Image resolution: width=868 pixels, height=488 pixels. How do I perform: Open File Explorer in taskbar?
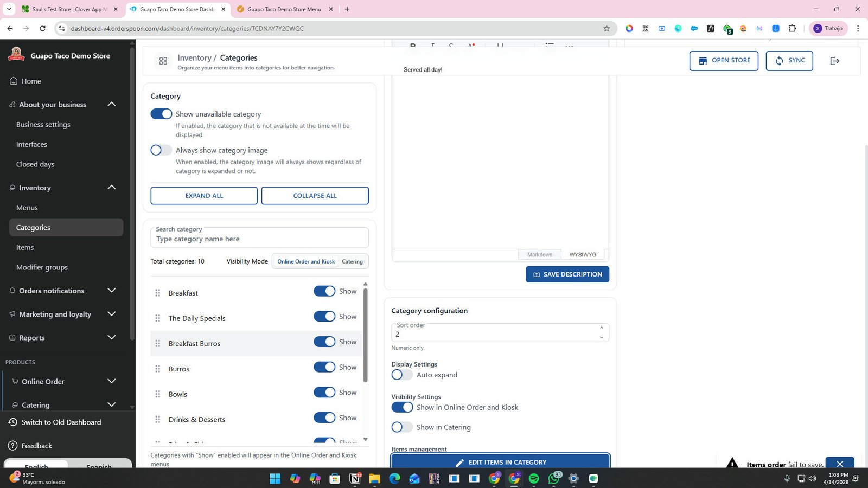point(374,478)
